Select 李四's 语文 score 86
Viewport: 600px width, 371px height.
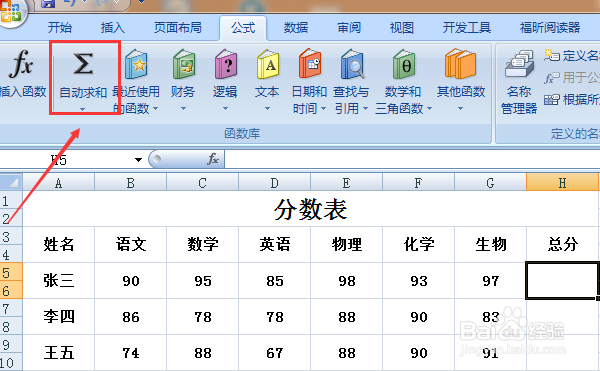click(x=130, y=317)
